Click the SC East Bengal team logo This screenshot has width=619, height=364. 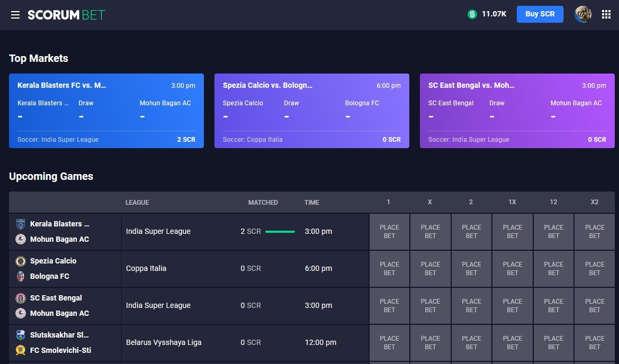coord(21,298)
